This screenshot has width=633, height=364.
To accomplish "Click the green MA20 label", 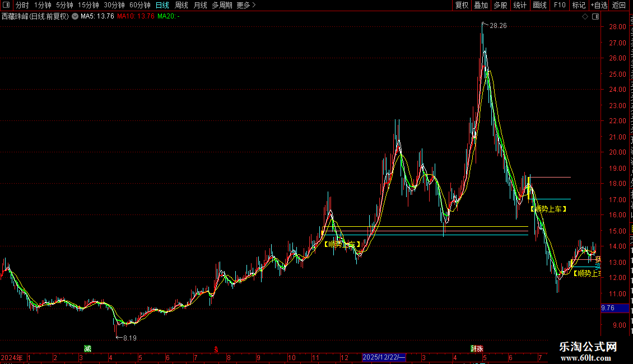I will (x=169, y=16).
